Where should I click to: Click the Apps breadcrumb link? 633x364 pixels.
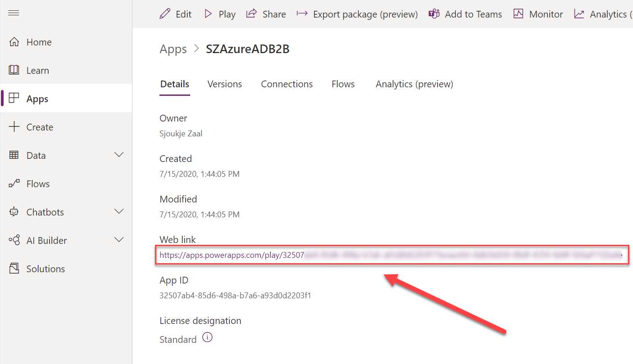[173, 49]
